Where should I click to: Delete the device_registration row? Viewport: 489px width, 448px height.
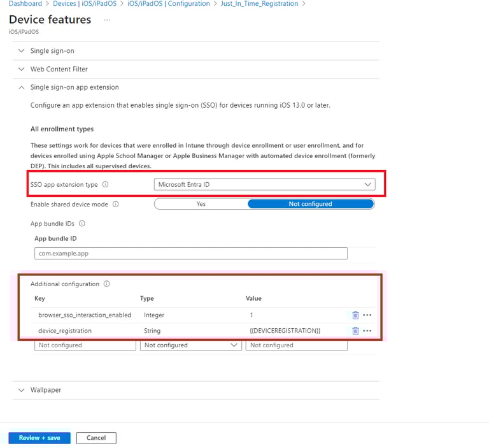(x=355, y=331)
